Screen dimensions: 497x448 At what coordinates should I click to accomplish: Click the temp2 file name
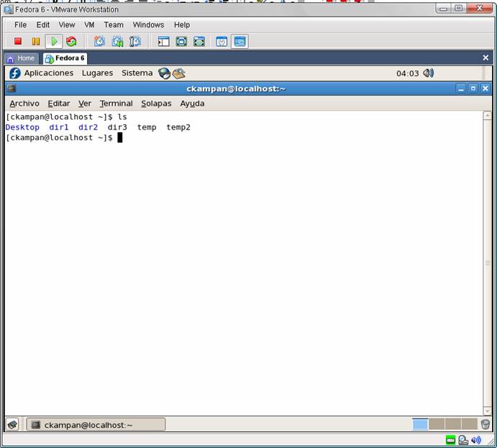point(178,127)
